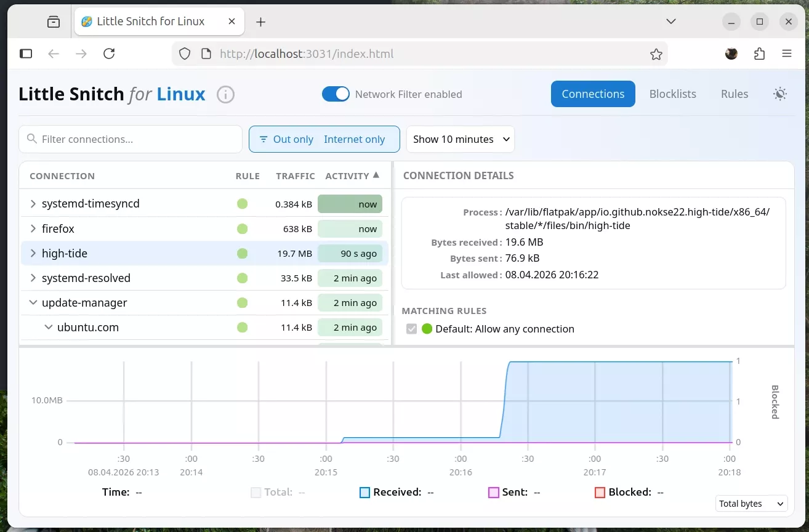Sort by the Connection column header

(62, 176)
